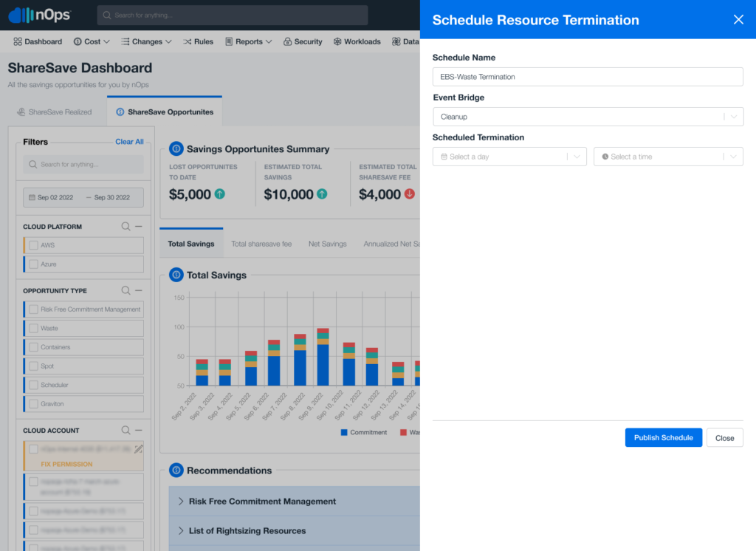756x551 pixels.
Task: Click the nOps logo
Action: pos(40,15)
